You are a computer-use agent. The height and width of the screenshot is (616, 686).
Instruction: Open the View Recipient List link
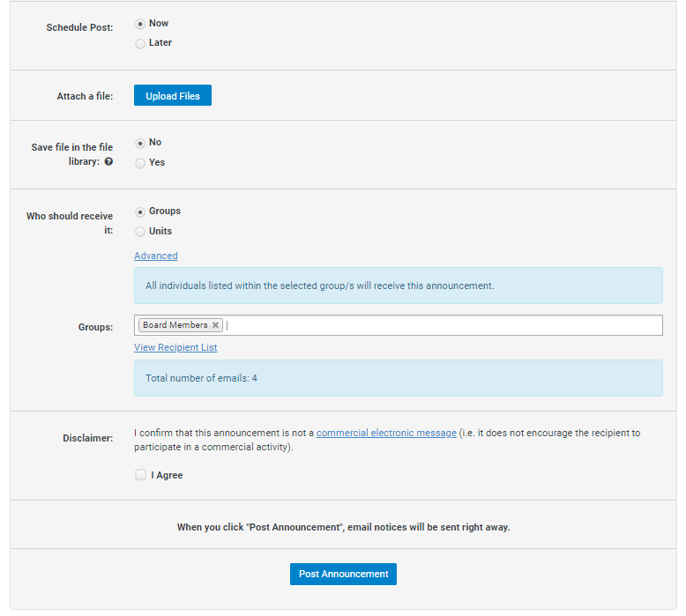click(x=175, y=347)
